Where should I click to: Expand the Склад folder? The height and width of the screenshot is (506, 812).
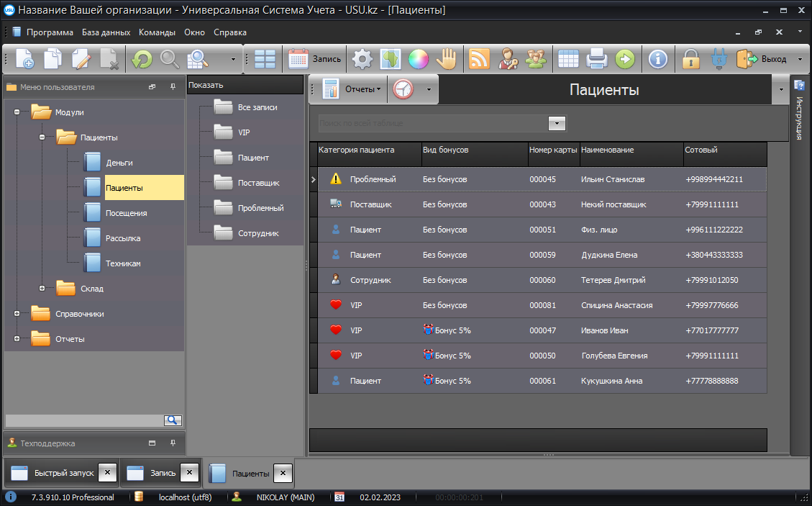pos(42,289)
